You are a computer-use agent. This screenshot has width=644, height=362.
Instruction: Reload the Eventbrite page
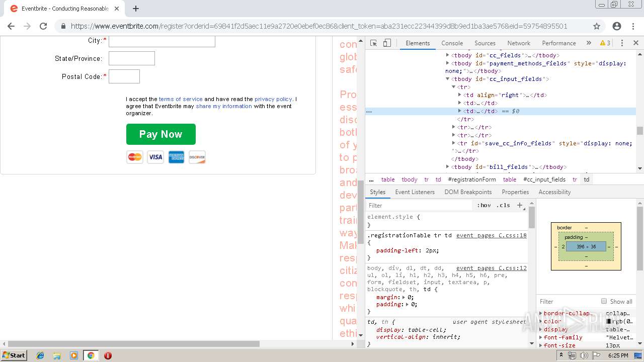pyautogui.click(x=43, y=26)
